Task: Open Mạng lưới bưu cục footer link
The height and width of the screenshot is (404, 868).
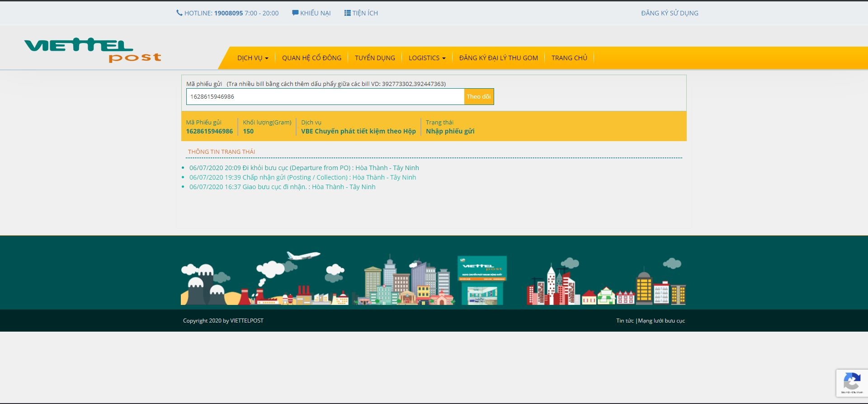Action: click(x=661, y=321)
